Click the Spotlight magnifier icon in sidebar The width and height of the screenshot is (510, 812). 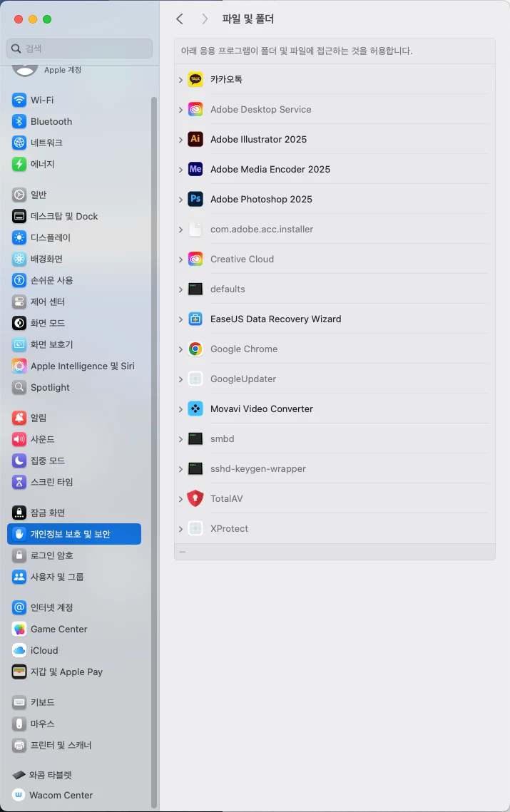19,387
